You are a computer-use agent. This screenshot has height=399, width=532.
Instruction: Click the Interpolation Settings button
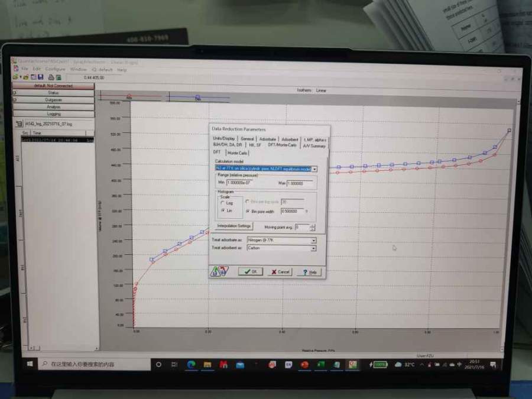(233, 226)
